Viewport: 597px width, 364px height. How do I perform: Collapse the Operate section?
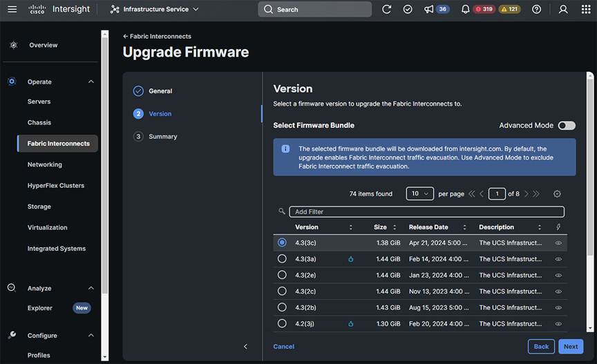pyautogui.click(x=91, y=82)
